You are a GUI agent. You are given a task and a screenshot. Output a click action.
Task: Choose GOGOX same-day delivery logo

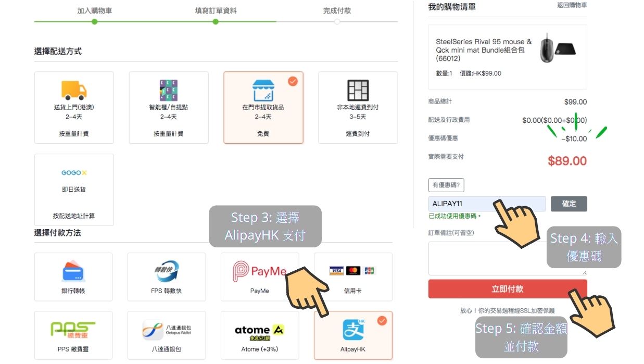pos(74,172)
